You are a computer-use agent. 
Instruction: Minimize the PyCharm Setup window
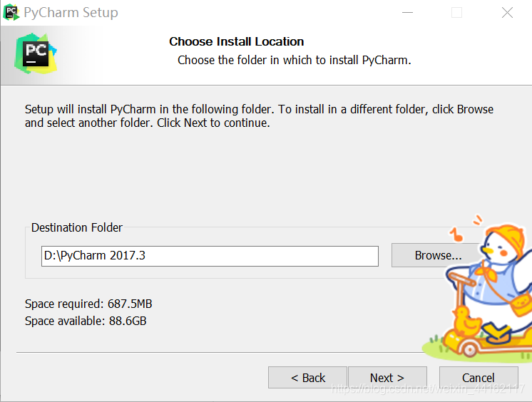pos(407,13)
